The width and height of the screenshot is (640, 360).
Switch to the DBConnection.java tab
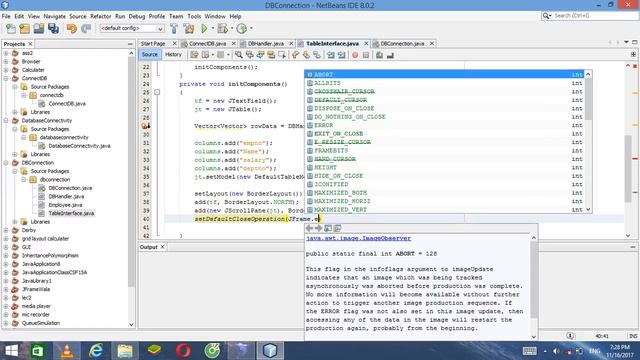point(402,44)
